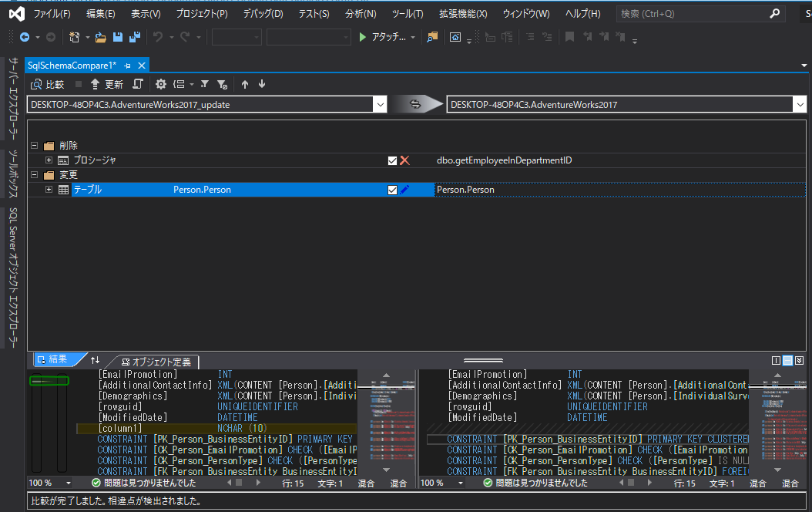Viewport: 812px width, 512px height.
Task: Open the 表示(V) menu
Action: (x=146, y=14)
